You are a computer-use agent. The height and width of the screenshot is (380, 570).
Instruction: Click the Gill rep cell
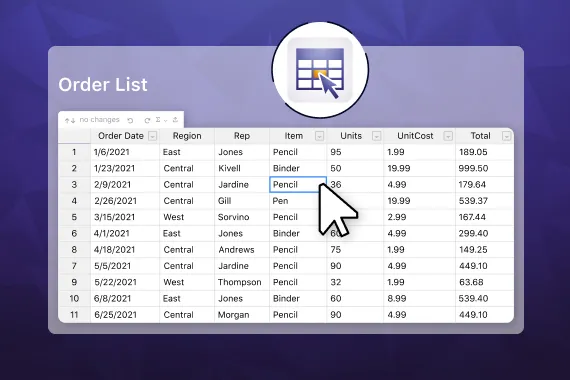(x=242, y=201)
